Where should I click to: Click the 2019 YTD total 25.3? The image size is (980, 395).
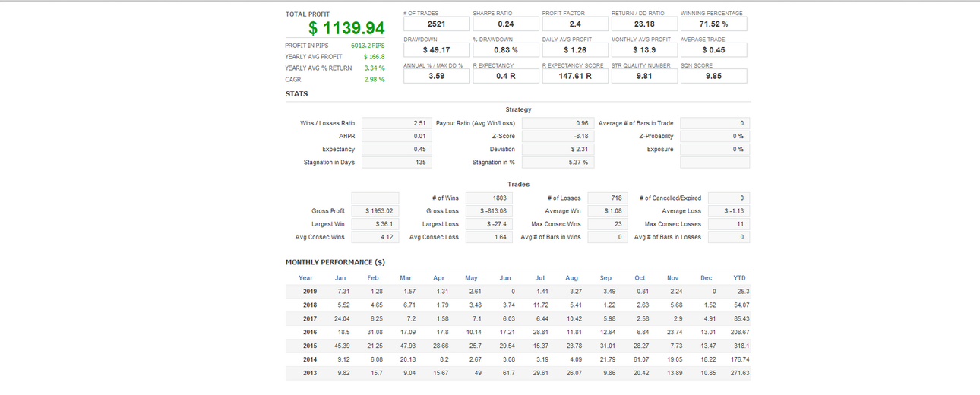coord(743,292)
